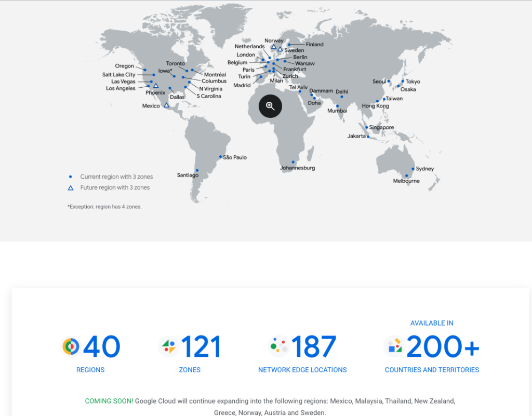This screenshot has height=416, width=532.
Task: Click the Dammam label
Action: point(321,91)
